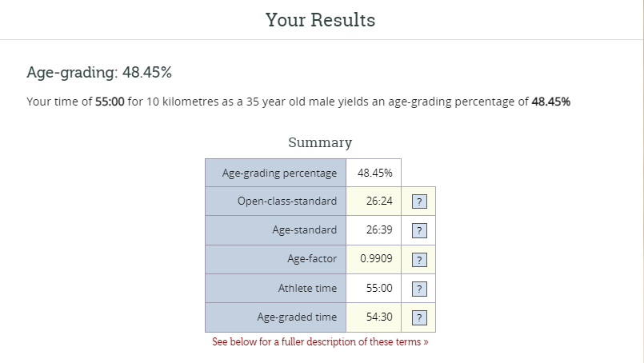Click the 54:30 age-graded time value
Image resolution: width=644 pixels, height=363 pixels.
379,317
